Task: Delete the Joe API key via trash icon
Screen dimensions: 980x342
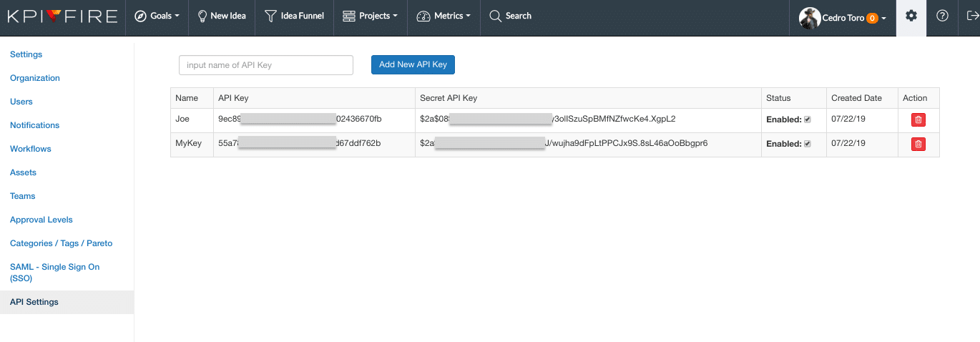Action: (918, 120)
